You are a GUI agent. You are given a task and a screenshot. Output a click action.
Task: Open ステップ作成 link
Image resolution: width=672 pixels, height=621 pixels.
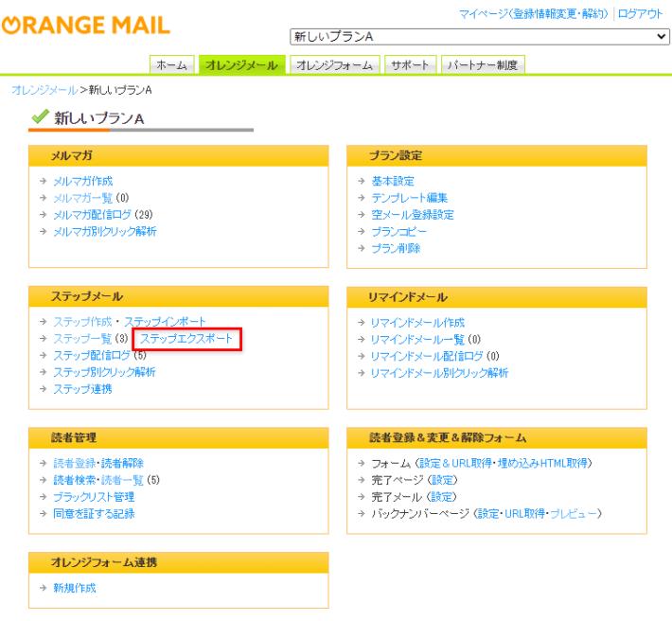click(82, 322)
